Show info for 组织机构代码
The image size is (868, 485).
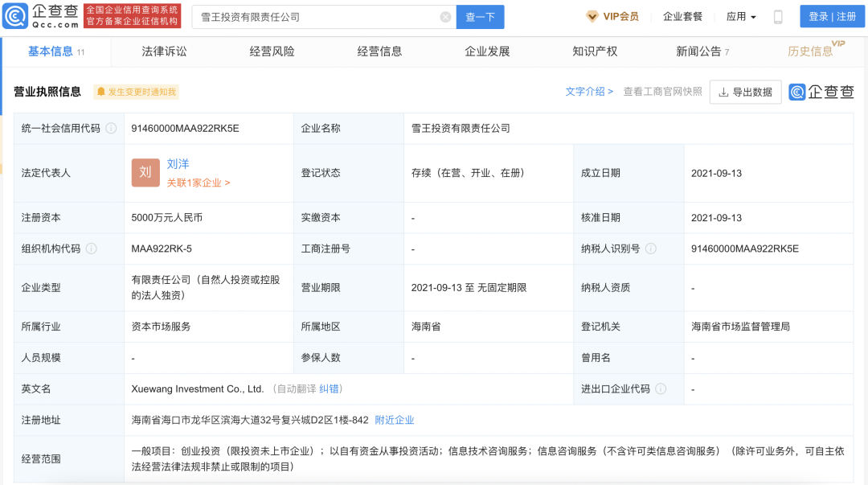(92, 249)
